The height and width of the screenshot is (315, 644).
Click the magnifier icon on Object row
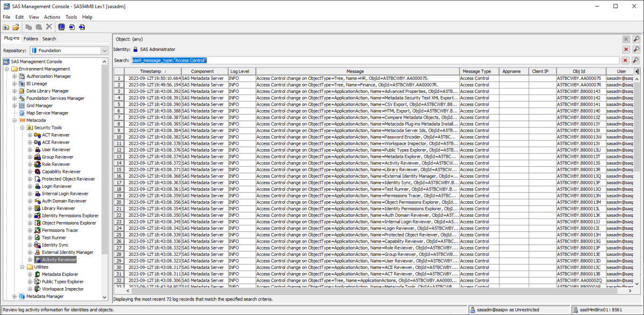[x=636, y=39]
